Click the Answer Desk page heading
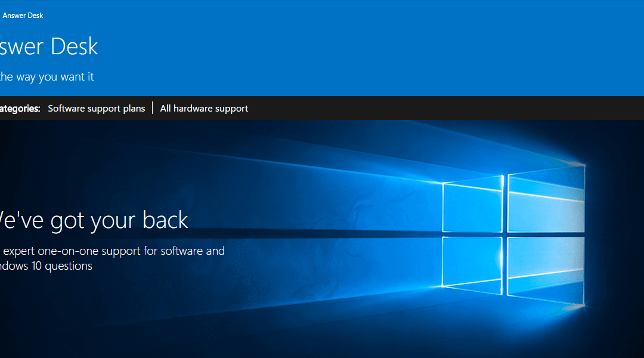The width and height of the screenshot is (644, 358). pos(49,46)
